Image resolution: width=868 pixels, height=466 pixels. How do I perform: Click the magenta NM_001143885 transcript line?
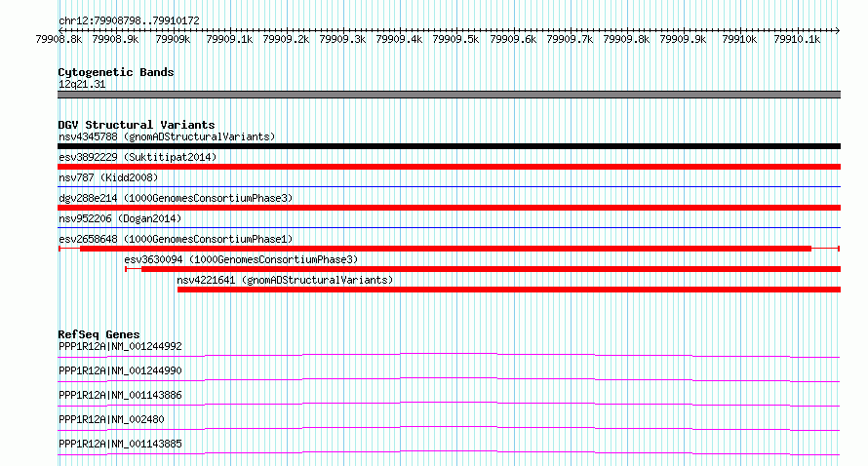(x=449, y=452)
